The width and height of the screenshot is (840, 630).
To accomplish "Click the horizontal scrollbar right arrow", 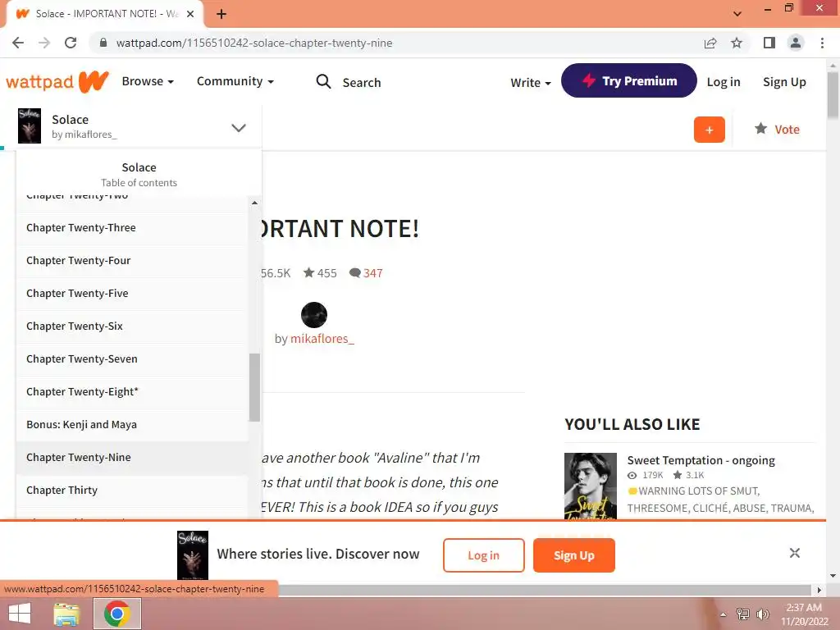I will click(x=819, y=590).
